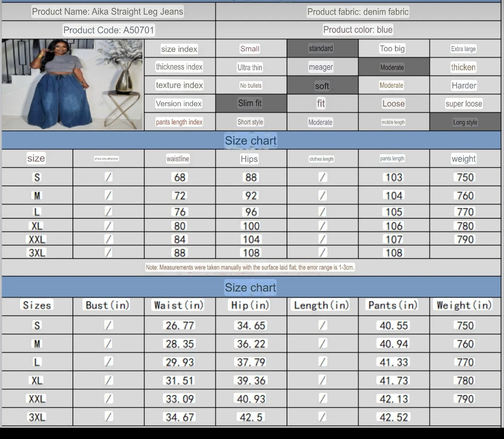This screenshot has height=439, width=504.
Task: Choose the "Ultra thin" thickness option
Action: (x=250, y=67)
